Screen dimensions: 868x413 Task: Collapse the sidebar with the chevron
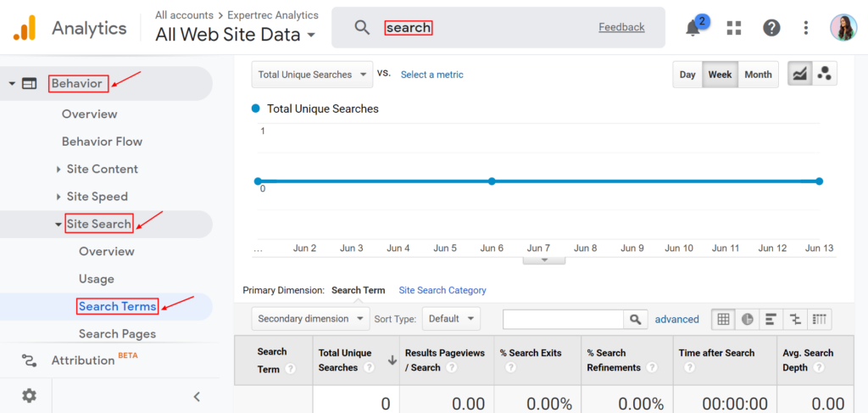[197, 396]
